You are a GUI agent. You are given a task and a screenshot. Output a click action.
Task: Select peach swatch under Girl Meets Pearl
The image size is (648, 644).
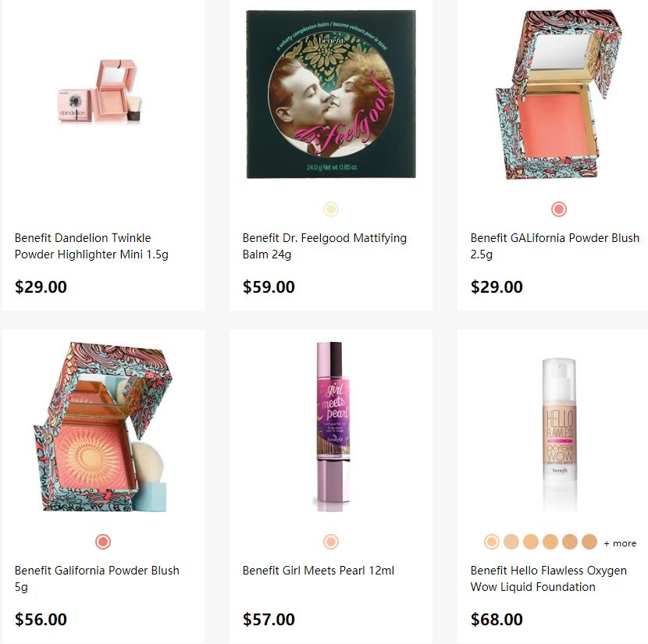point(331,542)
